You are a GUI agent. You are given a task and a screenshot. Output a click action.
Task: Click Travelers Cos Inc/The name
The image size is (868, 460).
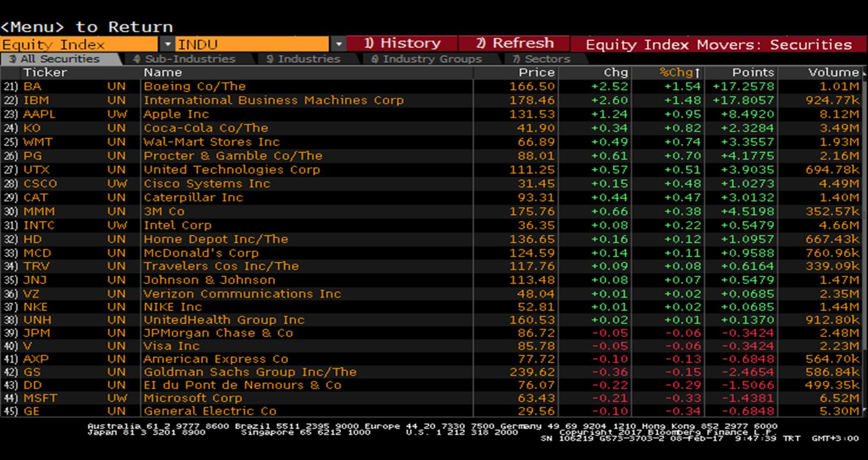[x=221, y=266]
